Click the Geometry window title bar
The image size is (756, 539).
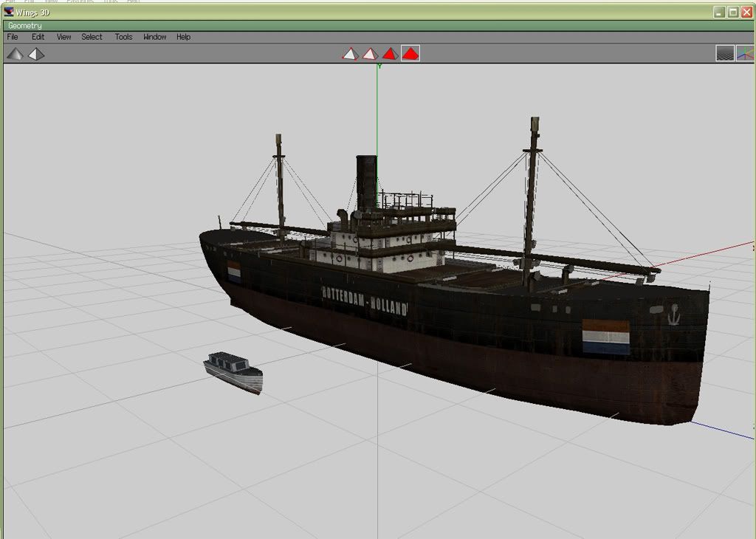378,26
